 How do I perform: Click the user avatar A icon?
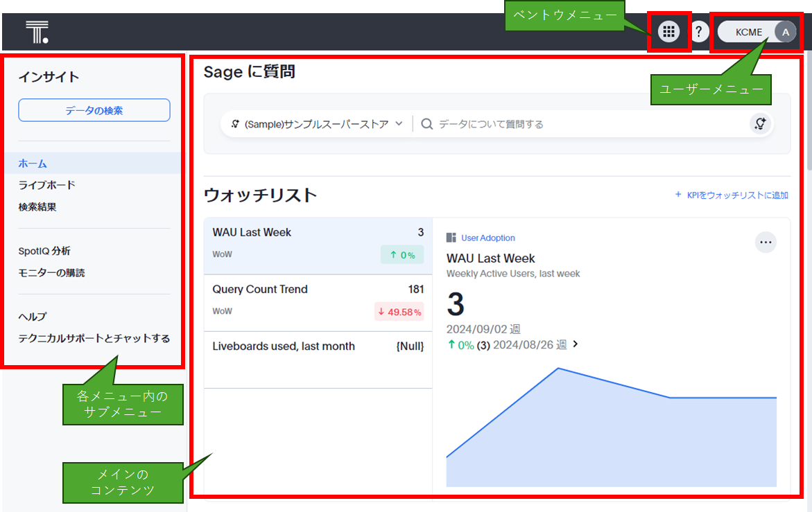785,32
